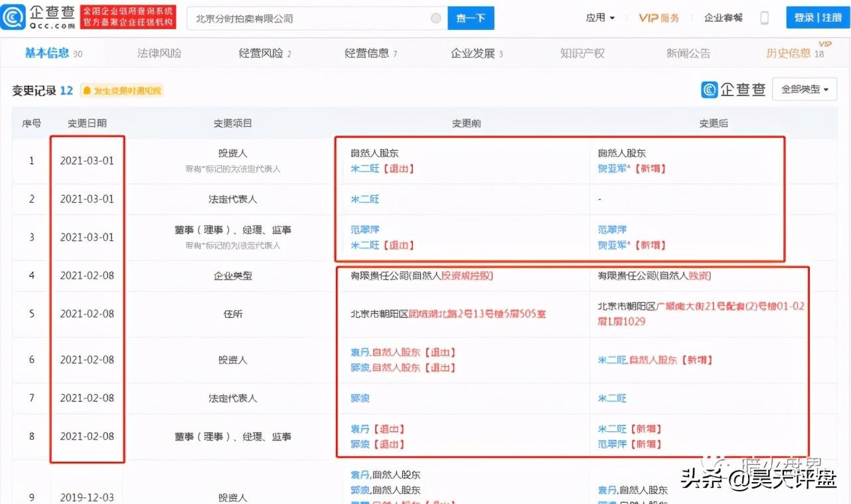Click the bell icon beside 变更记录
851x504 pixels.
coord(86,91)
